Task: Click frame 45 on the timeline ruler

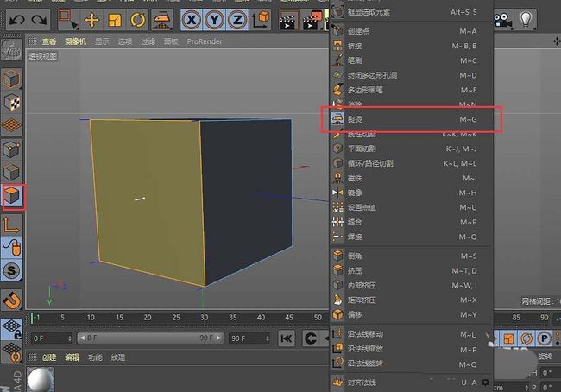Action: [x=289, y=317]
